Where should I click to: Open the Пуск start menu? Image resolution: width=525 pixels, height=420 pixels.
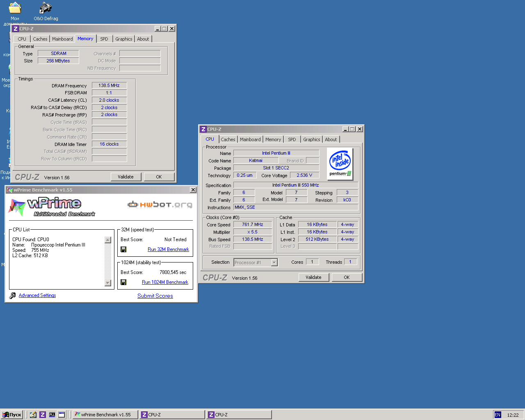pos(12,415)
